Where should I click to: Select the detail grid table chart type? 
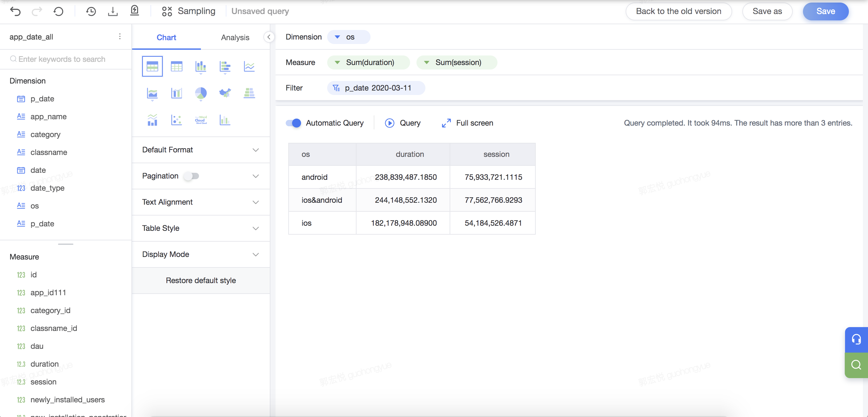177,66
